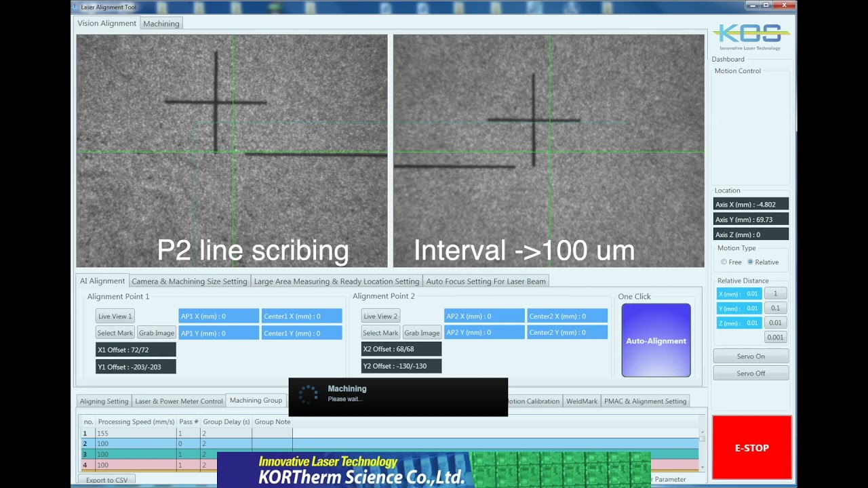Click the Y2 Offset : -130/-130 readout
This screenshot has width=868, height=488.
pos(401,366)
